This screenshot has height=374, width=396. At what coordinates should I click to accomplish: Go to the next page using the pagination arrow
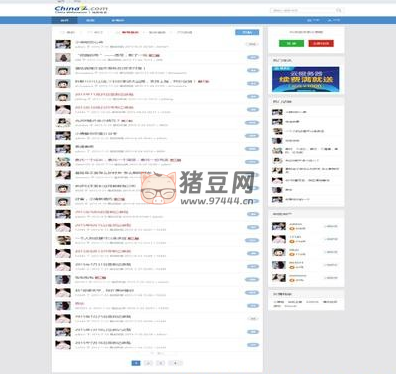coord(175,363)
